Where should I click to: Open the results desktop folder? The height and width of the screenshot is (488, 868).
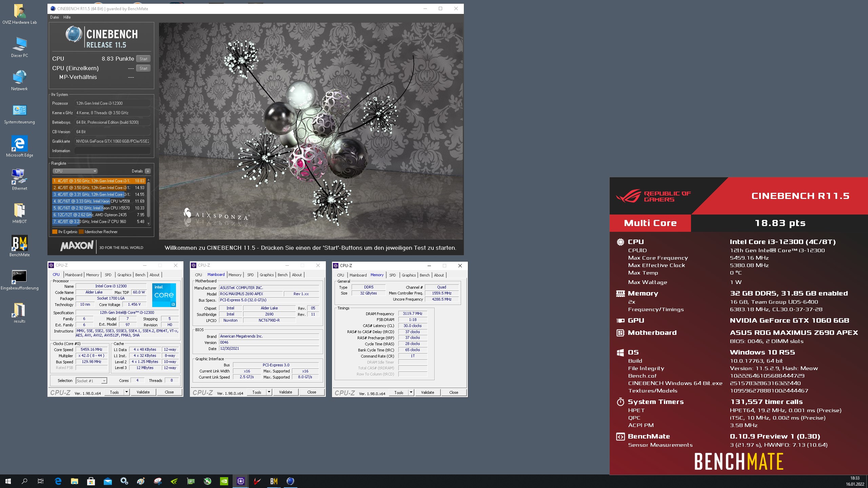click(x=19, y=313)
